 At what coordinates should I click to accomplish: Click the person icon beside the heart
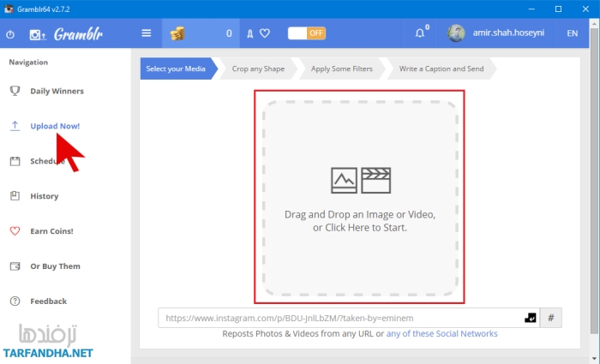coord(250,34)
